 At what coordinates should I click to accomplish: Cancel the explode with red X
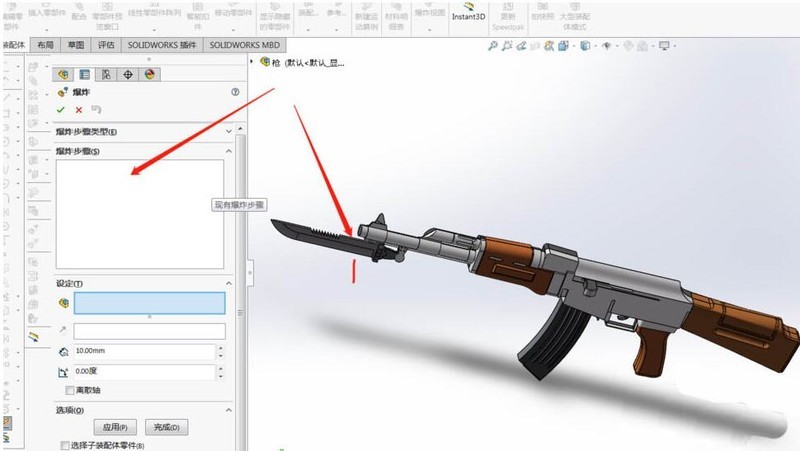tap(79, 110)
